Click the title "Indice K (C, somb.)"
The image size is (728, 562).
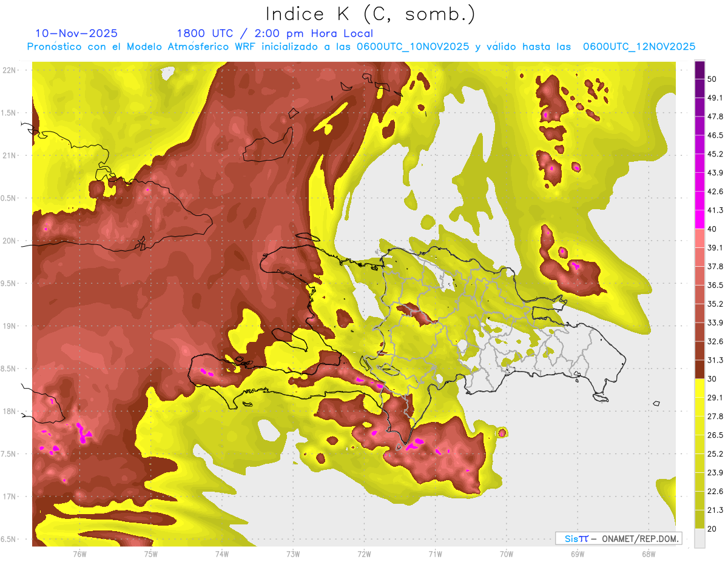click(370, 14)
